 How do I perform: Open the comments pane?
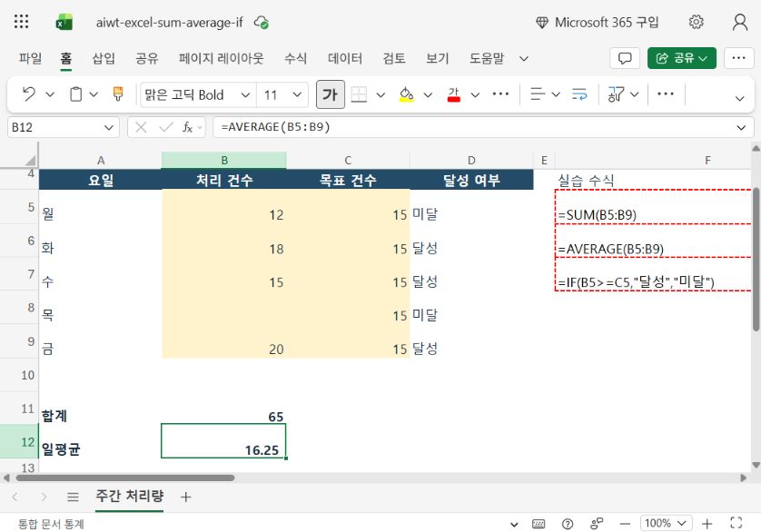tap(625, 58)
